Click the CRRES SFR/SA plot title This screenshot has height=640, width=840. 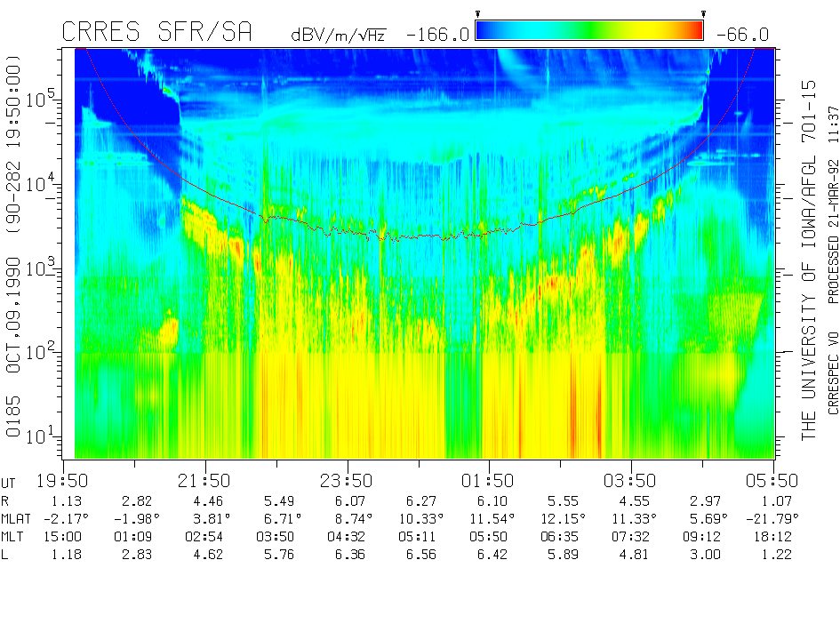156,33
